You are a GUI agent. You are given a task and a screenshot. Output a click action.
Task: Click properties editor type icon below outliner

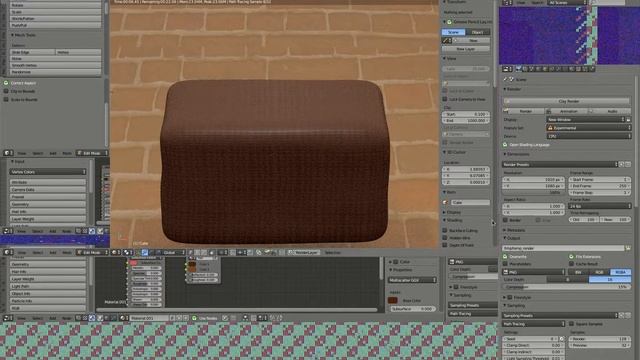[507, 69]
